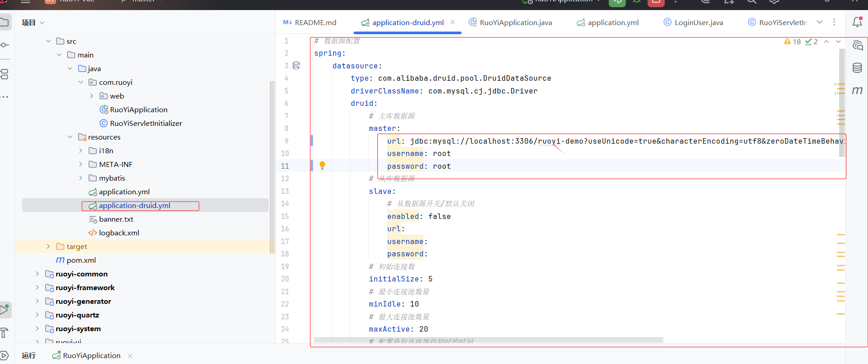
Task: Expand the i18n folder
Action: pyautogui.click(x=81, y=151)
